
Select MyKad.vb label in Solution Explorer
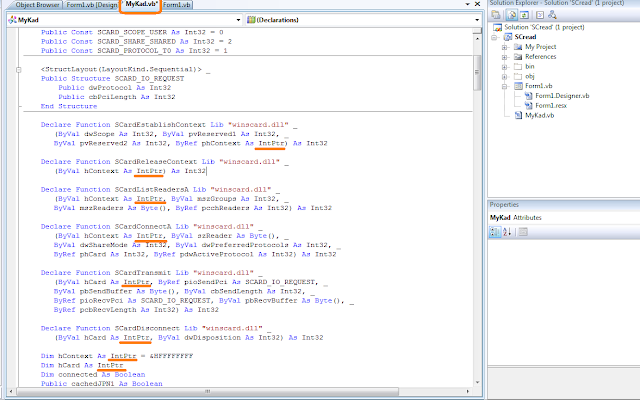pos(540,116)
